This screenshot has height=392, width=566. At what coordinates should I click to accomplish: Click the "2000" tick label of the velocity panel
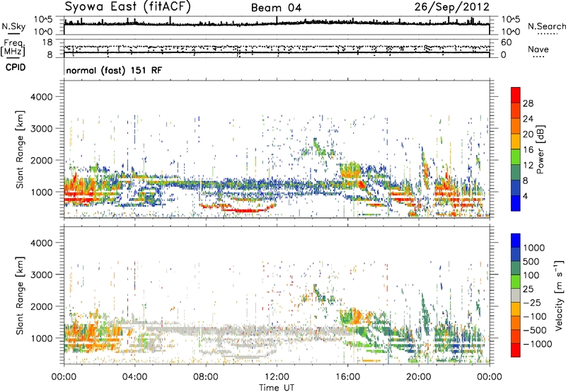point(41,306)
